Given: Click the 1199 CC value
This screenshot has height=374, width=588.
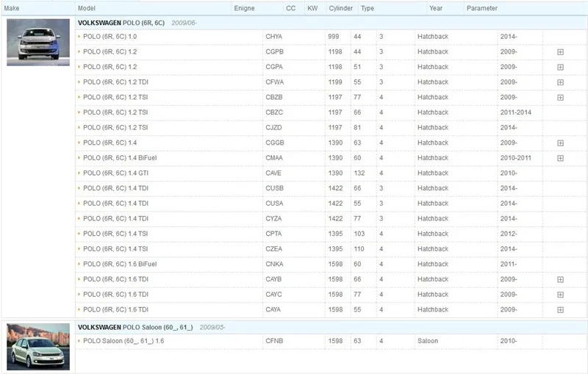Looking at the screenshot, I should tap(335, 82).
